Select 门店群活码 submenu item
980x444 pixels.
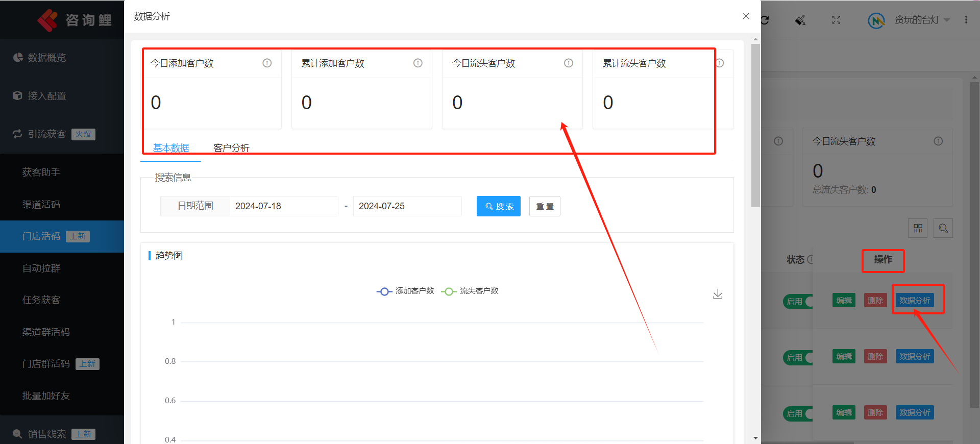tap(62, 364)
